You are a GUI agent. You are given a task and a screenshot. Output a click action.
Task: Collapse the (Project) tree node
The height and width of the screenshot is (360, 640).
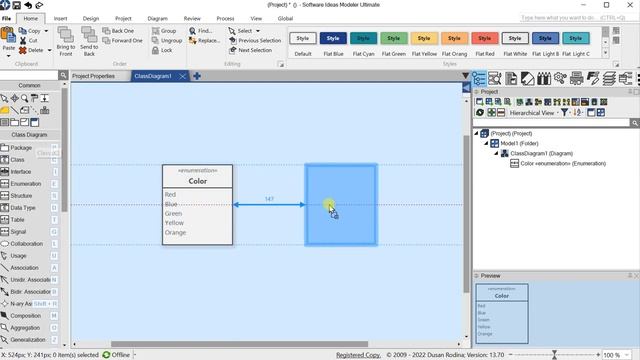476,133
